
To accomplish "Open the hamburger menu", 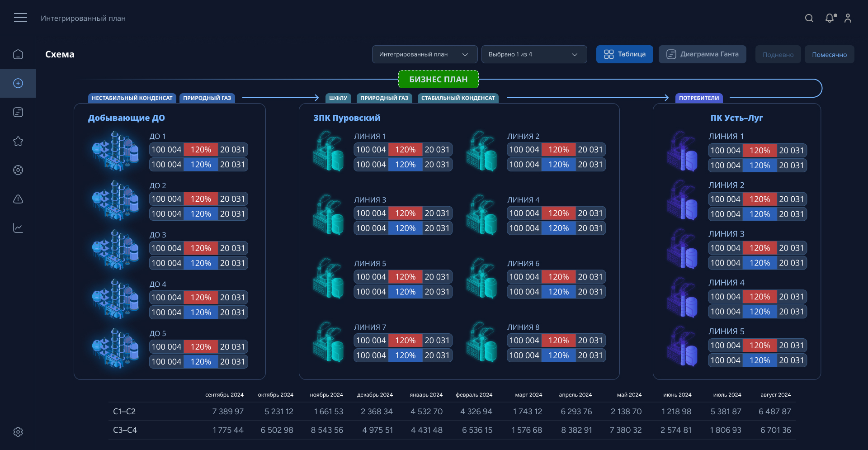I will pos(20,18).
